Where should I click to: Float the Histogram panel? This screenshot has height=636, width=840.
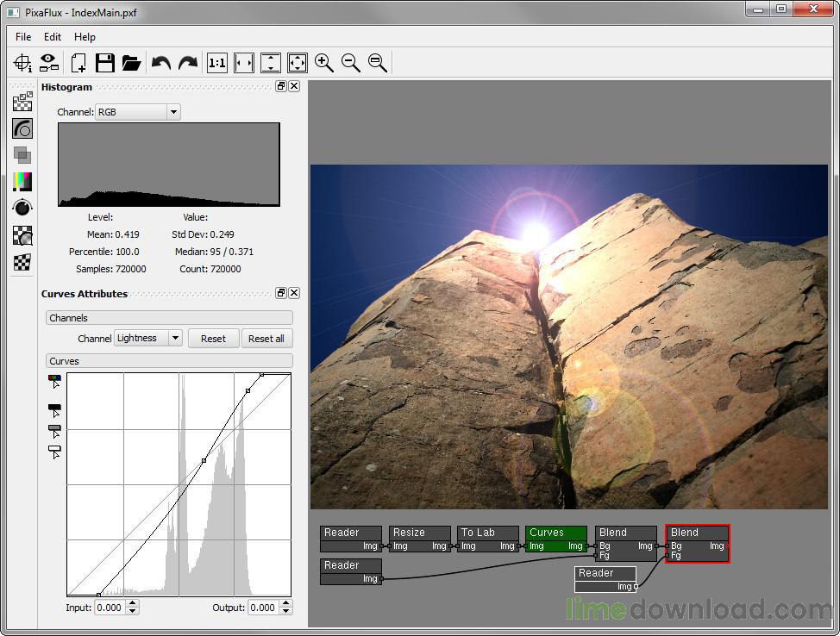(280, 86)
